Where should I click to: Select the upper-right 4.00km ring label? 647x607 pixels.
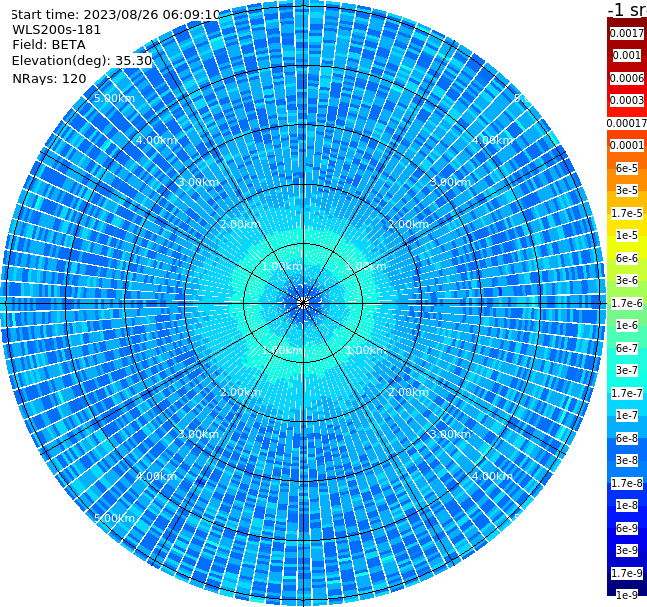click(x=492, y=140)
